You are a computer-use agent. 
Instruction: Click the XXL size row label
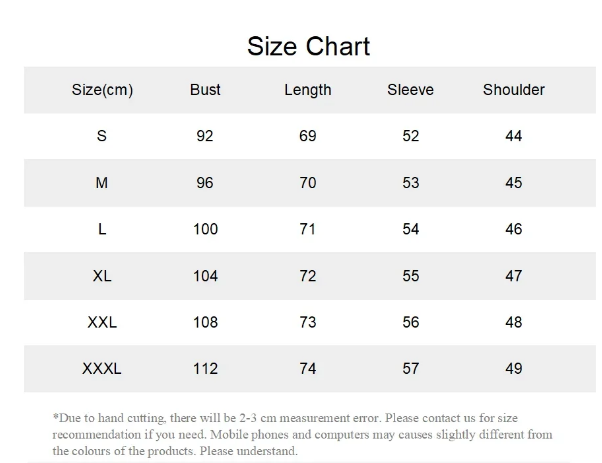102,322
